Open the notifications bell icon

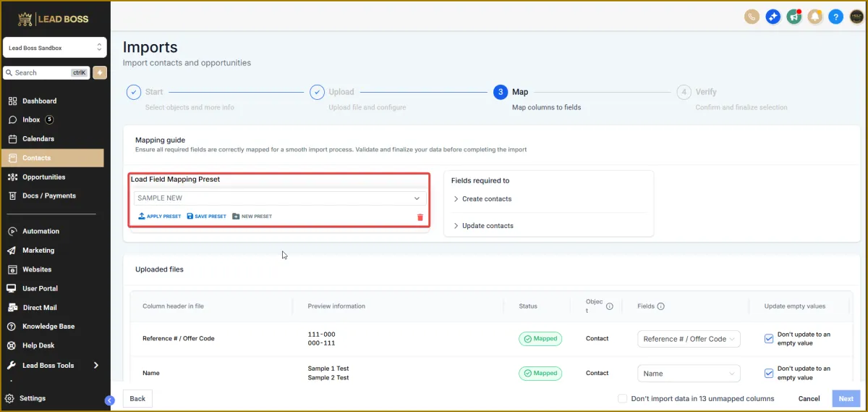pyautogui.click(x=815, y=17)
